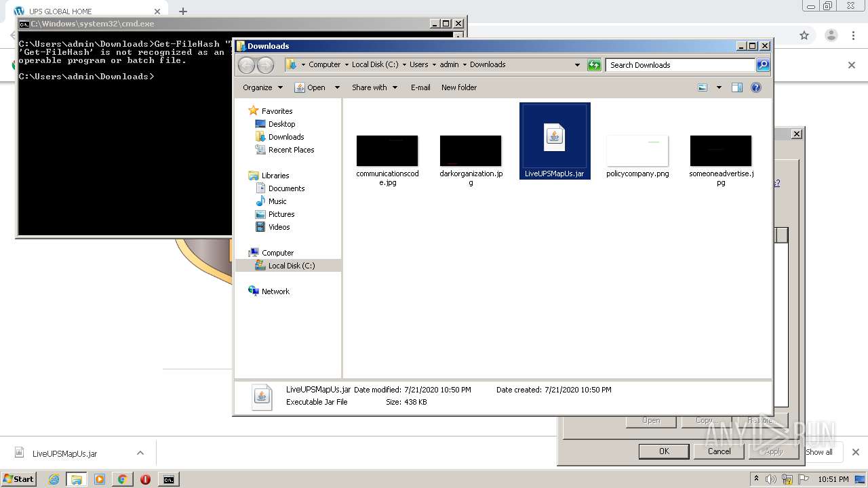Toggle the preview pane icon
Viewport: 868px width, 488px height.
[x=737, y=87]
